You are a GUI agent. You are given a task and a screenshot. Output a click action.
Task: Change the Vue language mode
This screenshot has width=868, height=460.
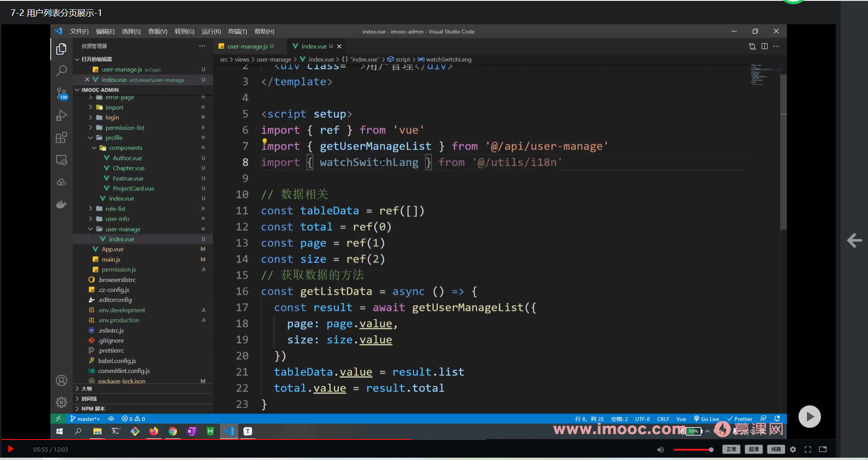pos(681,419)
